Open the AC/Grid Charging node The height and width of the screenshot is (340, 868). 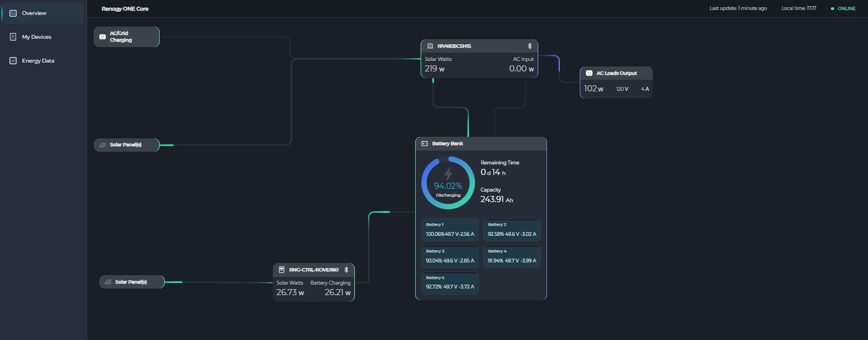[126, 37]
